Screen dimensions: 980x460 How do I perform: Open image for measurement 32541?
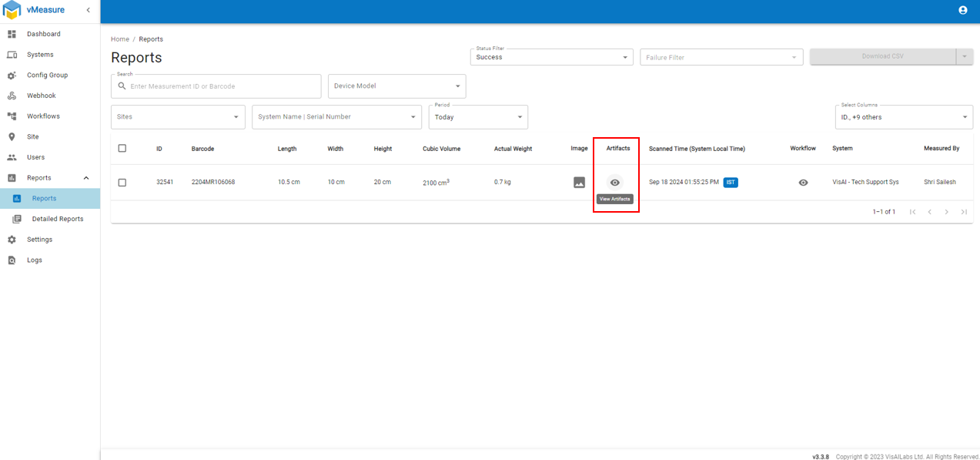click(579, 183)
